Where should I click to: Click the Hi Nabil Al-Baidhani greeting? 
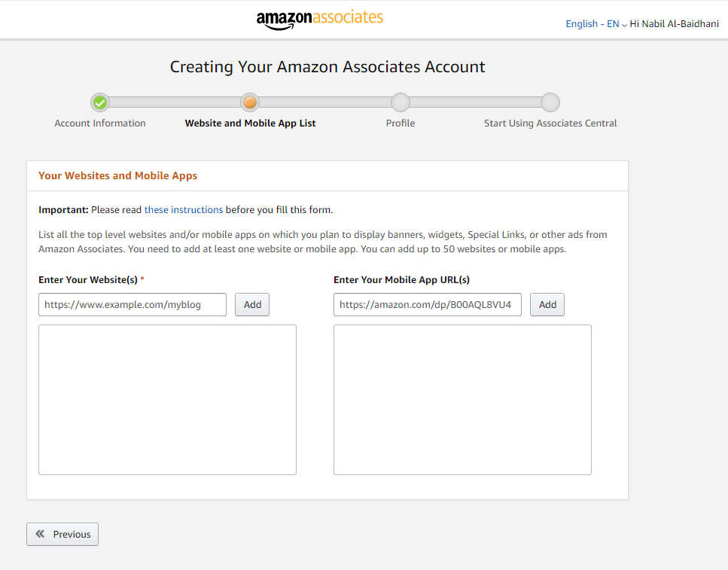(x=674, y=23)
